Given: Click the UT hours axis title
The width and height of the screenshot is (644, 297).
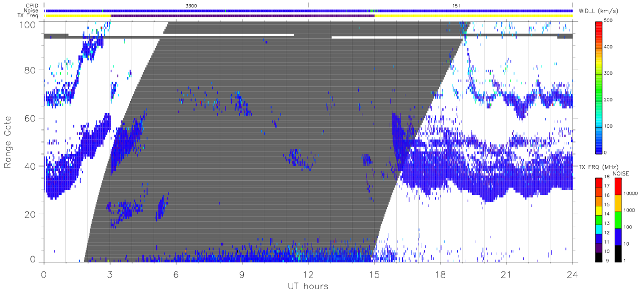Looking at the screenshot, I should pyautogui.click(x=308, y=286).
